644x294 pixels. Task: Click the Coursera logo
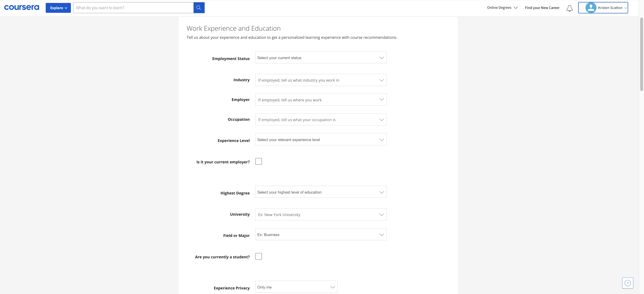pos(22,8)
